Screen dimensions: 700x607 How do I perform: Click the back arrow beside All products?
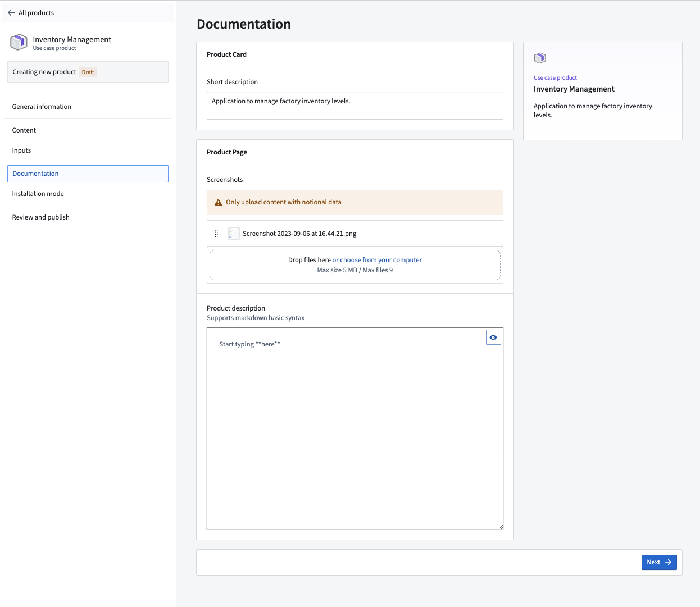[x=11, y=13]
